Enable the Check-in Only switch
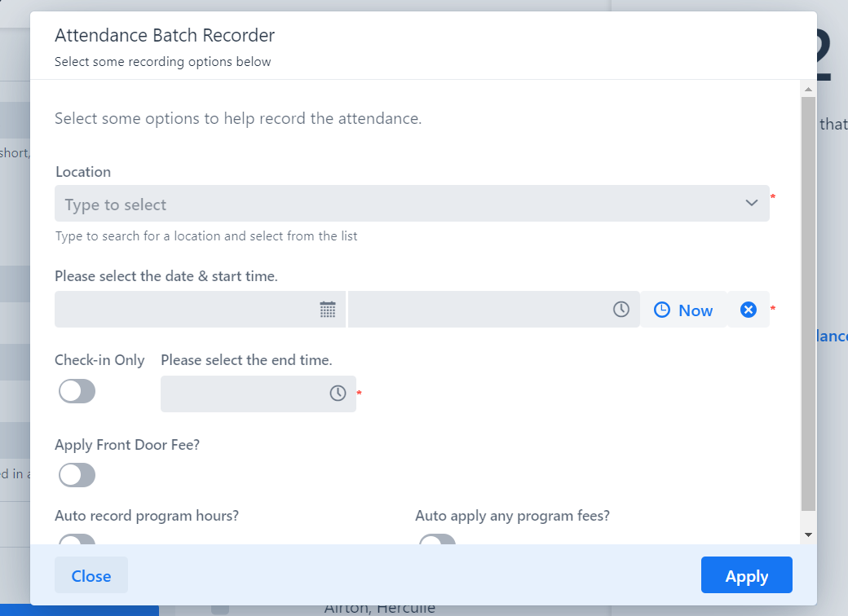 click(x=77, y=392)
